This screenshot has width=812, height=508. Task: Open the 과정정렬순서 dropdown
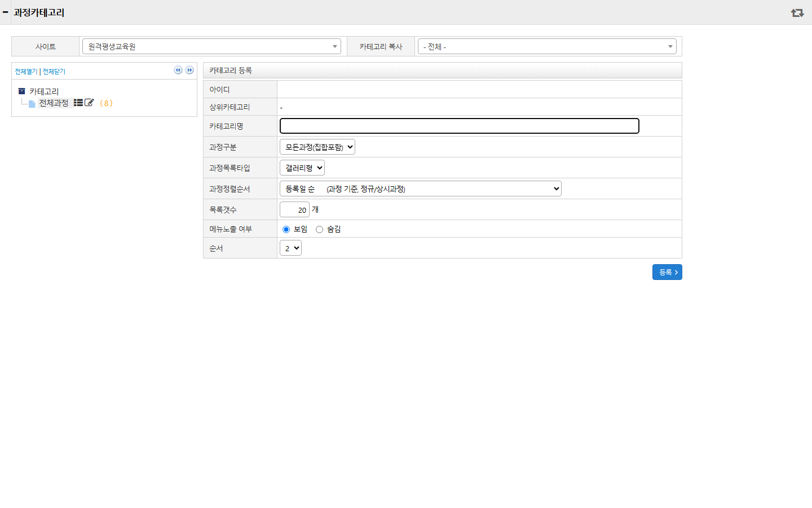click(421, 189)
